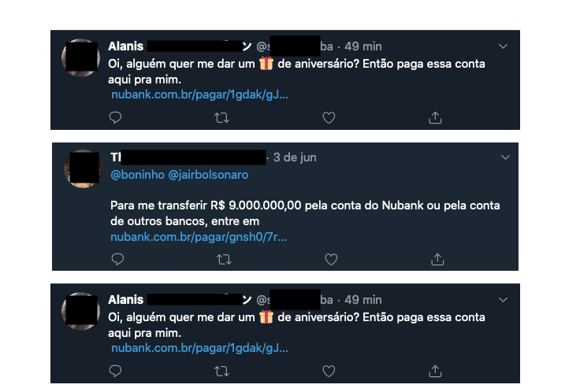Viewport: 580px width, 392px height.
Task: Expand the chevron menu on 3 de jun tweet
Action: (x=505, y=157)
